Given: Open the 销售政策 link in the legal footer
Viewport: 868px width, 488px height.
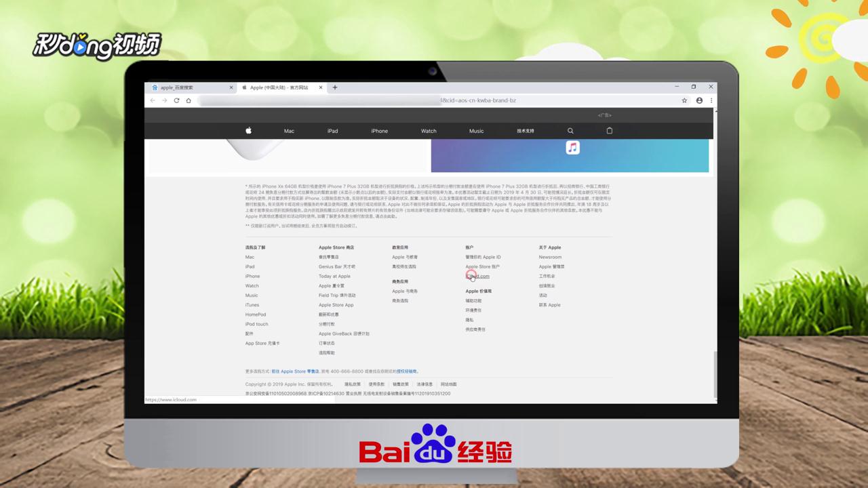Looking at the screenshot, I should coord(401,384).
